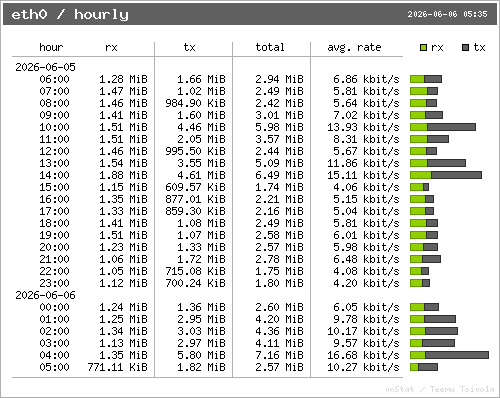Viewport: 500px width, 398px height.
Task: Select the 06:00 hour cell
Action: point(54,79)
